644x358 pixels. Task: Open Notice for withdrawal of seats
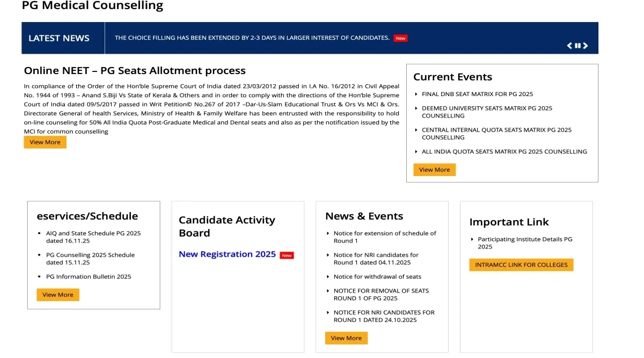[377, 276]
